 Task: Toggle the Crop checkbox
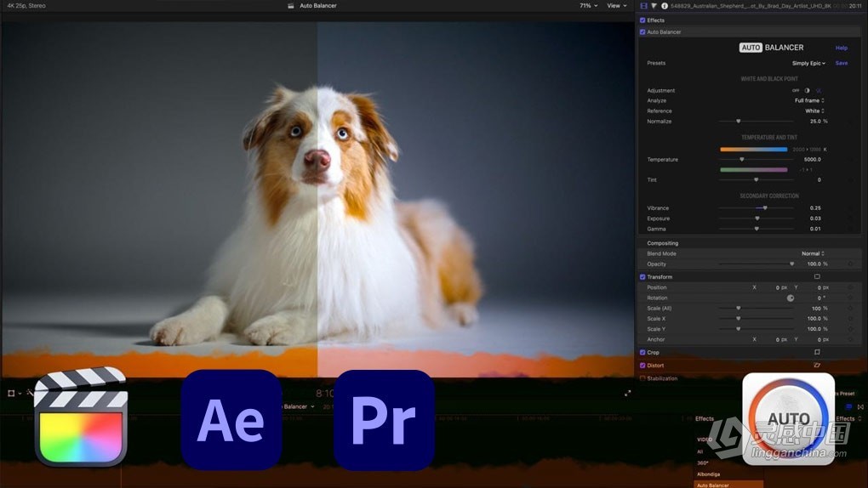pos(642,352)
